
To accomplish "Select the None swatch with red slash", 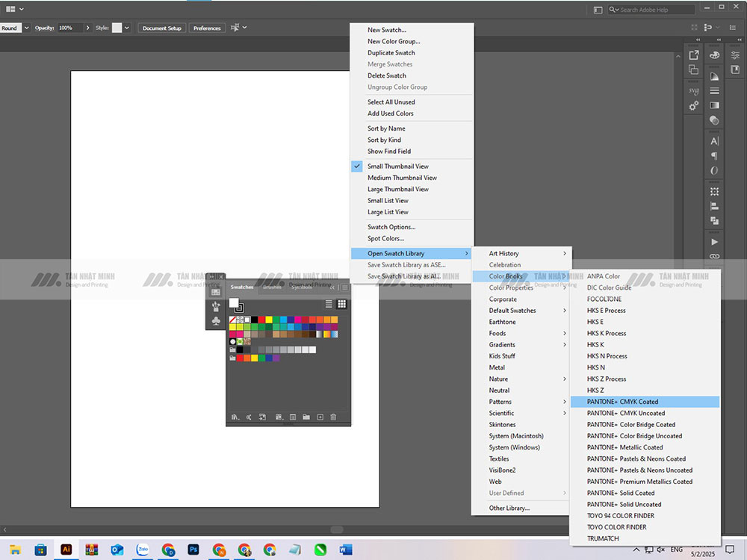I will [x=232, y=320].
